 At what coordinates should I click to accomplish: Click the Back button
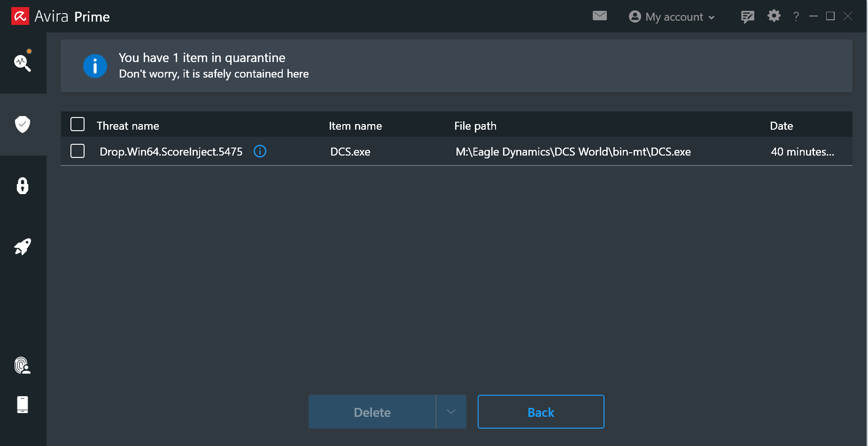(x=541, y=412)
